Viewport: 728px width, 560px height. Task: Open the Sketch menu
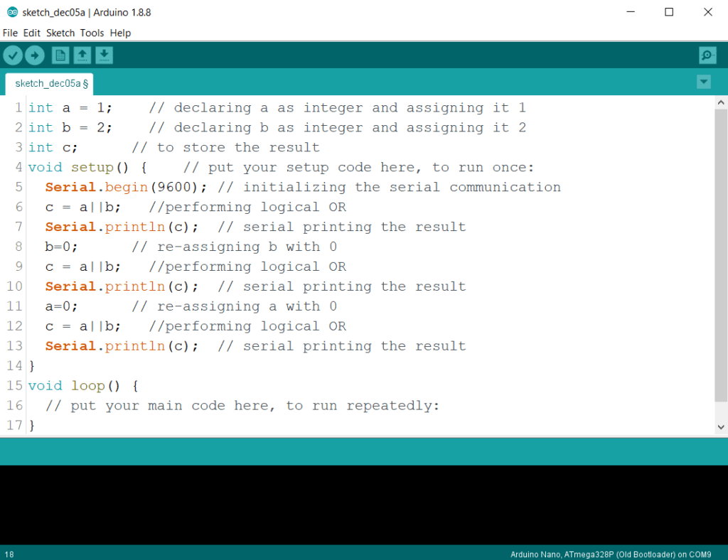pyautogui.click(x=60, y=33)
